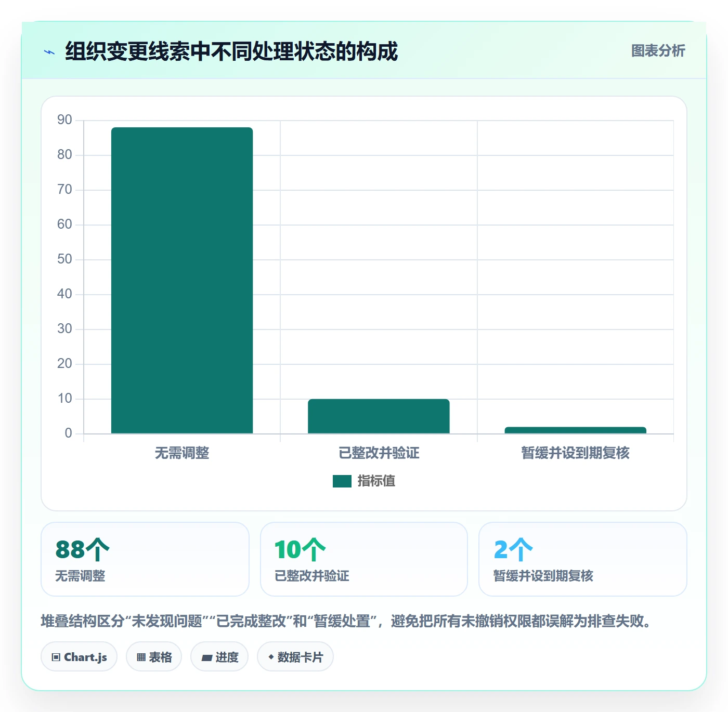The image size is (728, 712).
Task: Click the bar icon in 进度 chip
Action: (206, 658)
